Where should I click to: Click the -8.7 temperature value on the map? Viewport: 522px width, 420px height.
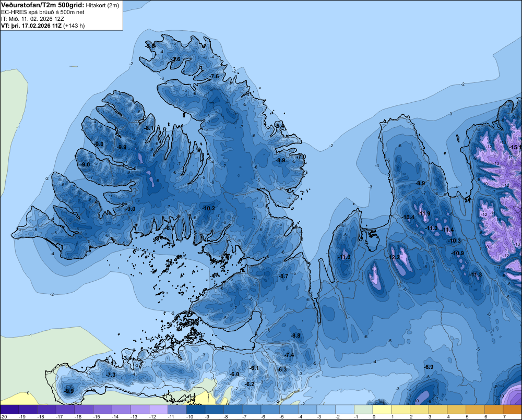tap(283, 276)
